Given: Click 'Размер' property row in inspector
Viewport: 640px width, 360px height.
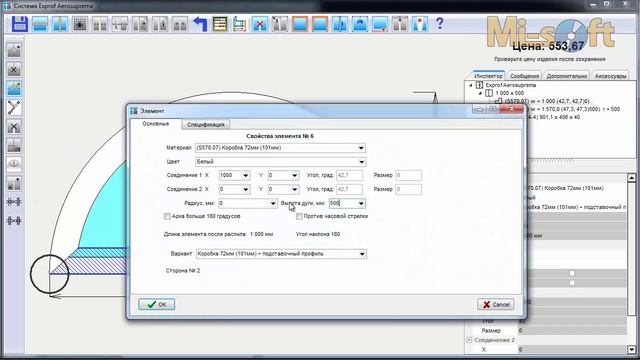Looking at the screenshot, I should 549,331.
